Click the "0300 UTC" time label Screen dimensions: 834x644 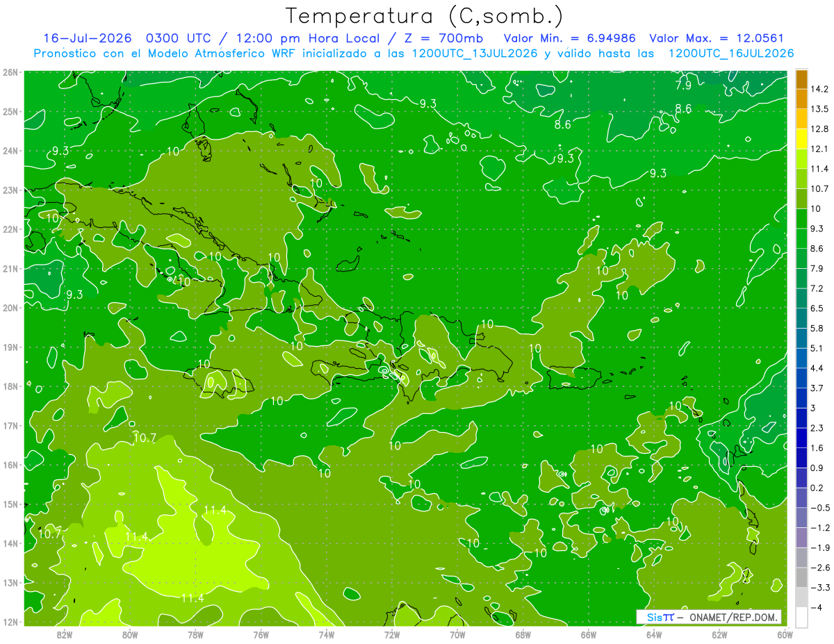[x=178, y=38]
